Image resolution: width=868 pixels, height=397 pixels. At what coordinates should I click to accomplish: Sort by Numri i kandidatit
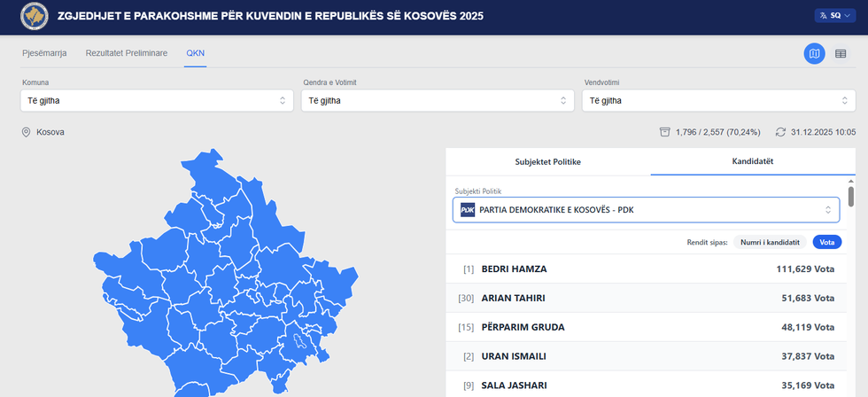click(x=771, y=242)
